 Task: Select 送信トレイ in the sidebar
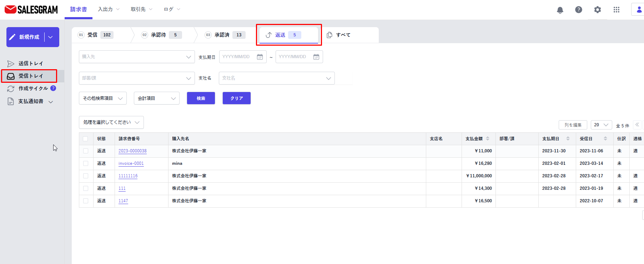pos(30,64)
